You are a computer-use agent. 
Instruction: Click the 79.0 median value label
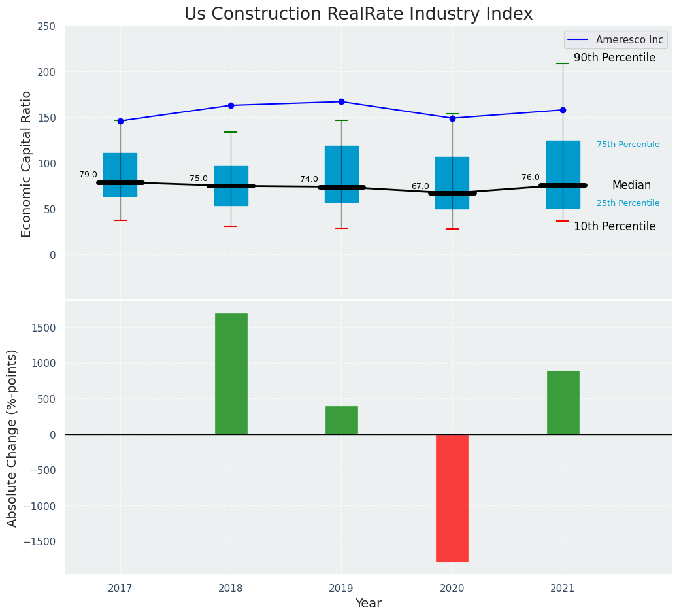88,175
